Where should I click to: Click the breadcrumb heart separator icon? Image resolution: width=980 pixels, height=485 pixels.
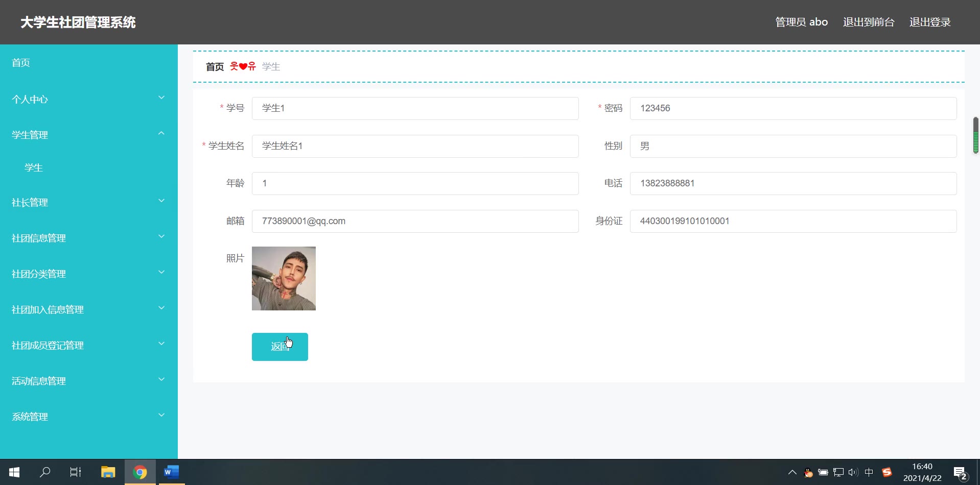click(x=243, y=66)
